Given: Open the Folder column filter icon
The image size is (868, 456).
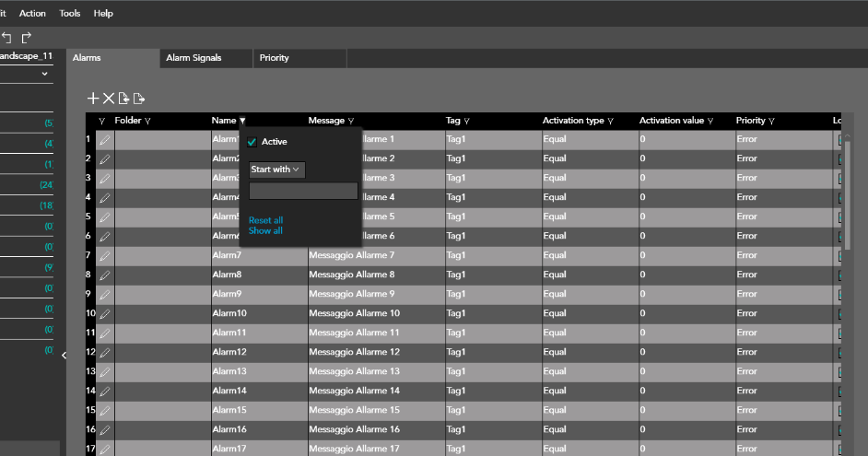Looking at the screenshot, I should click(x=147, y=121).
